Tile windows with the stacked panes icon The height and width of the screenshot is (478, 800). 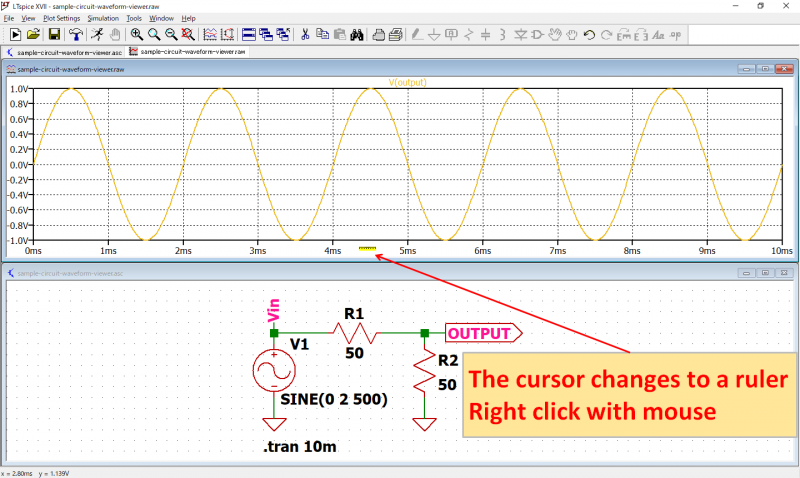[248, 35]
